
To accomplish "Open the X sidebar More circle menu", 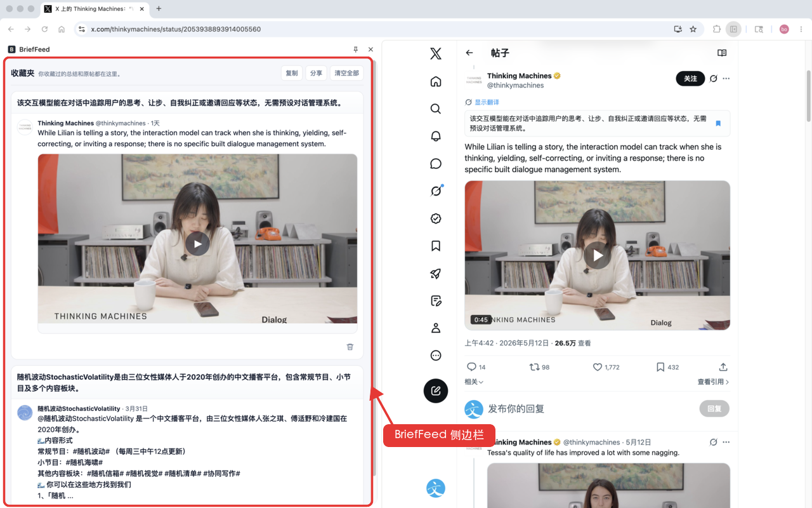I will coord(436,356).
